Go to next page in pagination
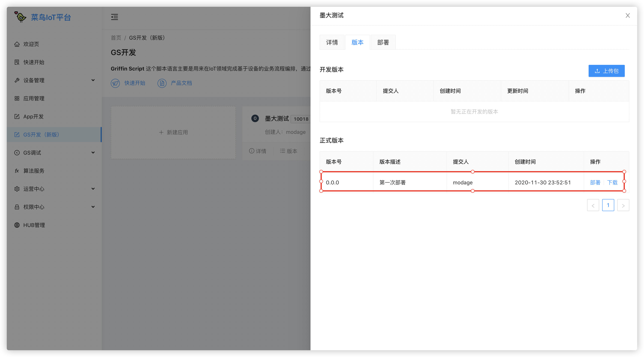This screenshot has height=357, width=644. pos(623,205)
